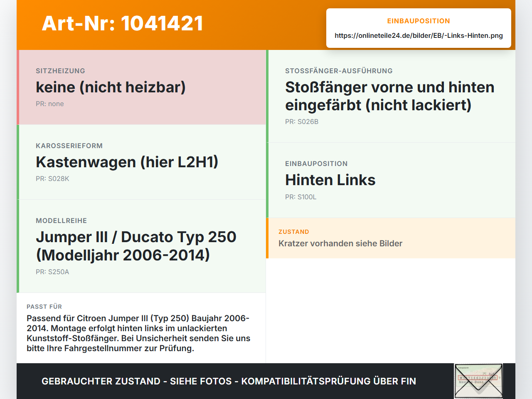The image size is (532, 399).
Task: Select the Kastenwagen (hier L2H1) card
Action: (141, 162)
